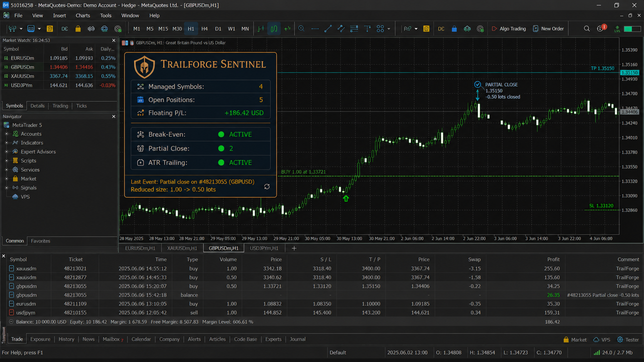Click the New Order button
The image size is (644, 362).
click(548, 29)
